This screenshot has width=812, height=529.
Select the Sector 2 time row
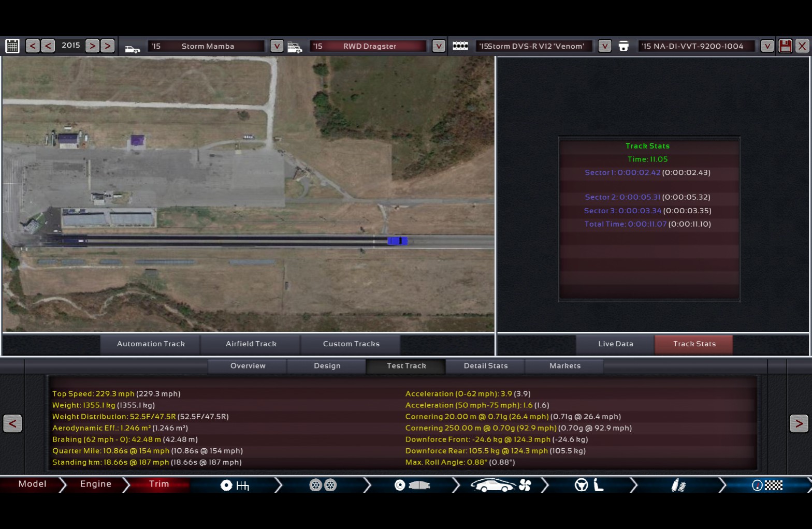[x=648, y=197]
